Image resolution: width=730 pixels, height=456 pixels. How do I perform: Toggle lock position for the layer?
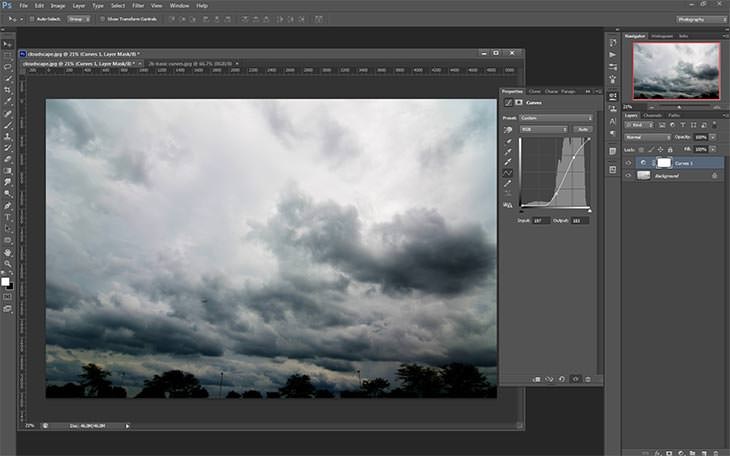click(660, 150)
